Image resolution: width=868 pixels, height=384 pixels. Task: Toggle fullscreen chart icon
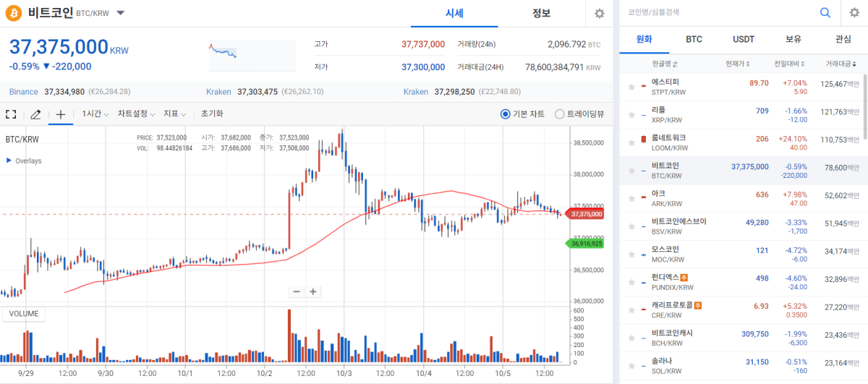coord(11,114)
